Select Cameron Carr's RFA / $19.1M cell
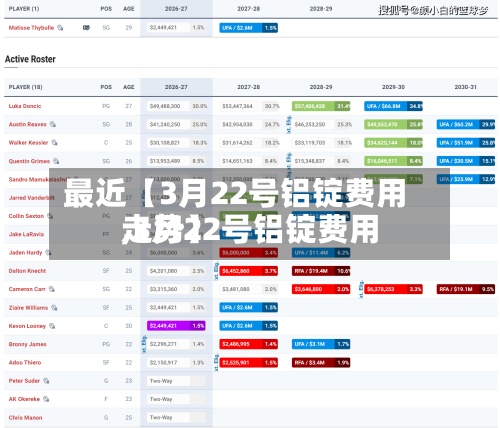The height and width of the screenshot is (428, 500). [466, 289]
